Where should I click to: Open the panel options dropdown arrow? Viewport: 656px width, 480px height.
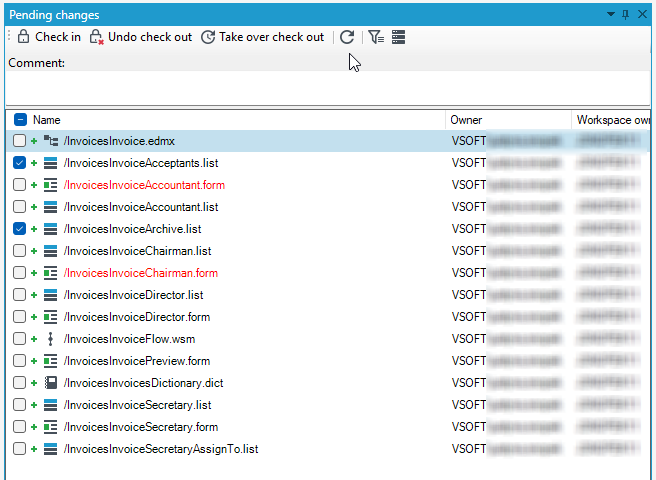tap(611, 15)
